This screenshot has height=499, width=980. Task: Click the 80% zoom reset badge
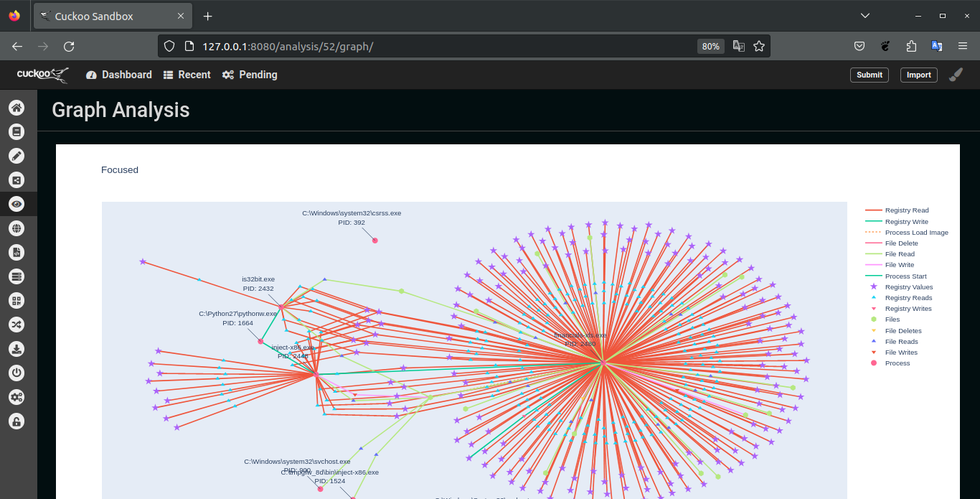click(x=711, y=46)
